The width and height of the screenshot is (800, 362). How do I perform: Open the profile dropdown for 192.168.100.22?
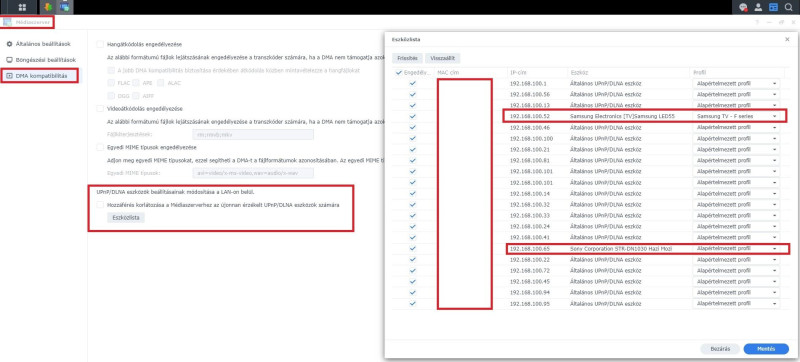tap(736, 260)
